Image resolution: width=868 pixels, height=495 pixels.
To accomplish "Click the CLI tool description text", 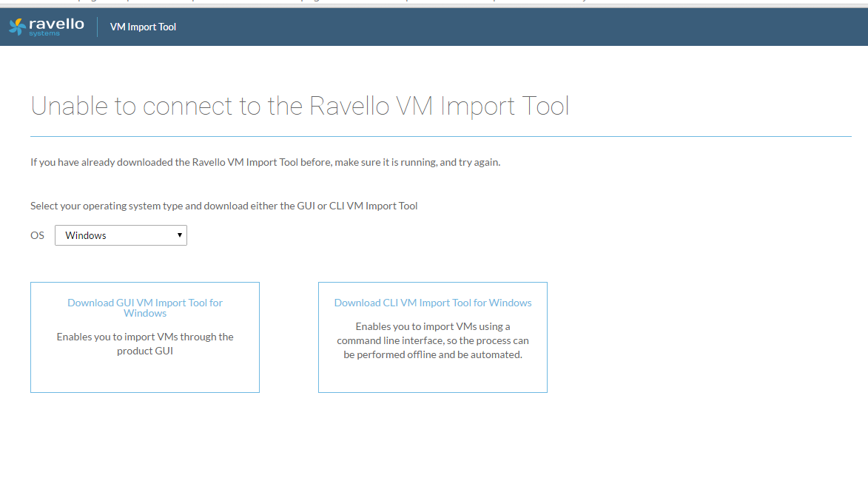I will (433, 340).
